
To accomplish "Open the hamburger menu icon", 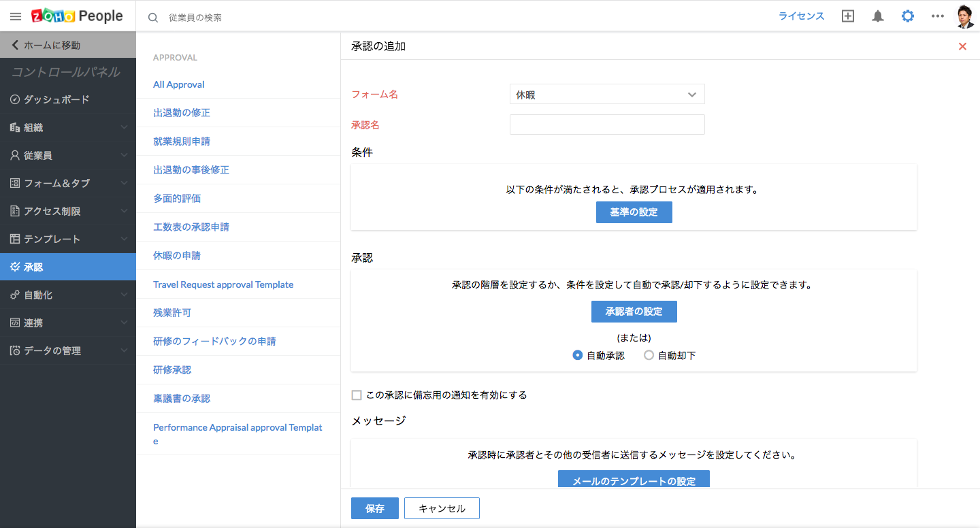I will tap(16, 16).
